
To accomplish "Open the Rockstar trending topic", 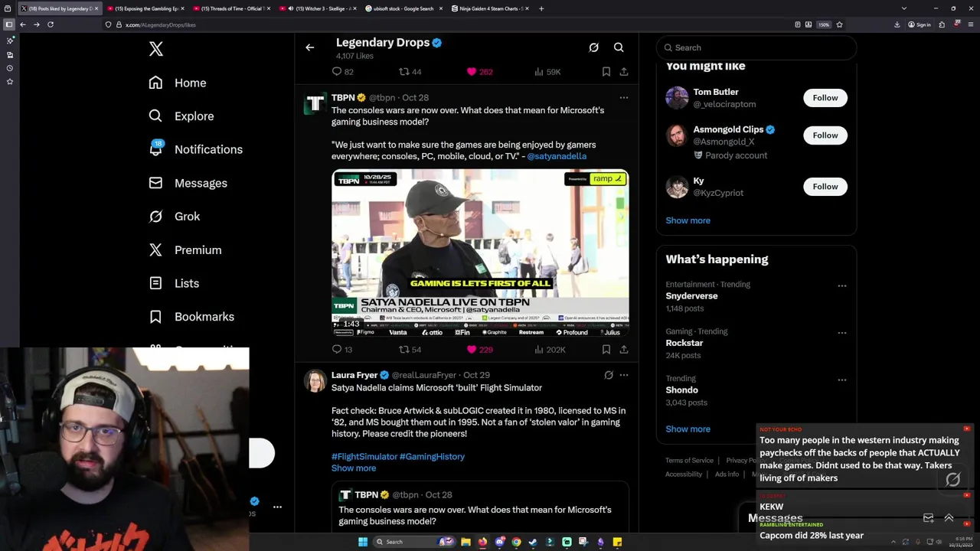I will [x=684, y=343].
